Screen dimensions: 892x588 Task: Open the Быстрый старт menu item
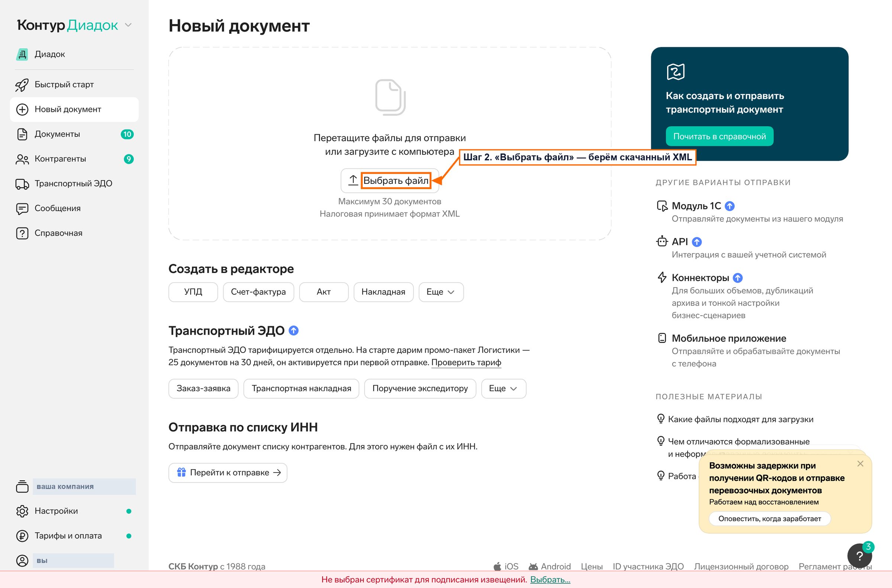(74, 85)
